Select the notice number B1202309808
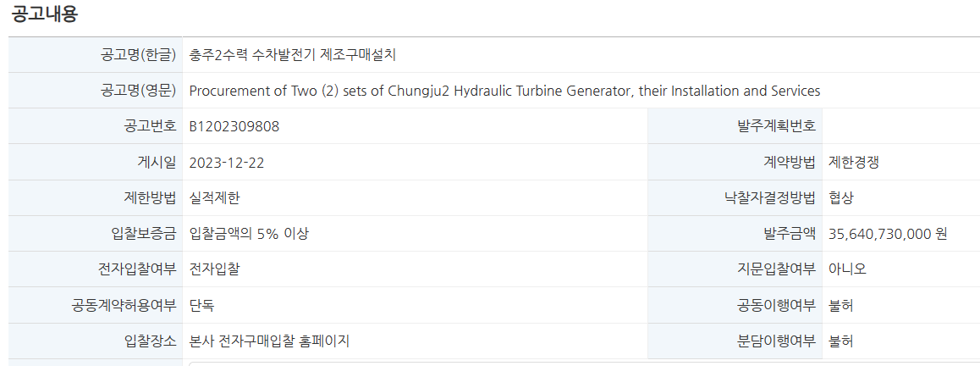 coord(234,126)
